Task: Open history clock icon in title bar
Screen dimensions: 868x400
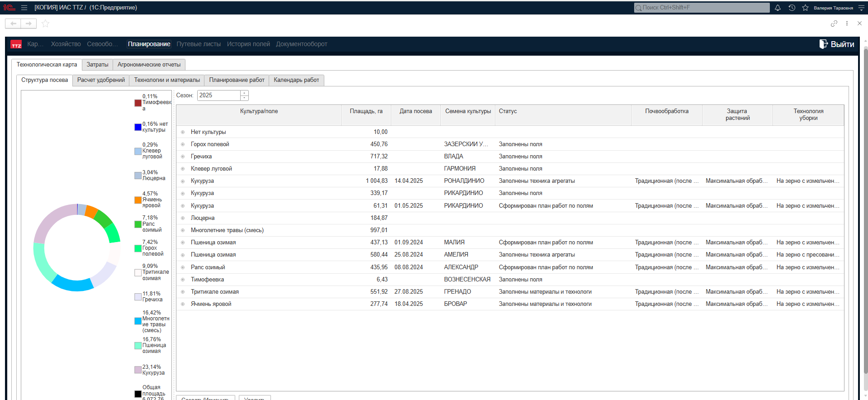Action: coord(792,8)
